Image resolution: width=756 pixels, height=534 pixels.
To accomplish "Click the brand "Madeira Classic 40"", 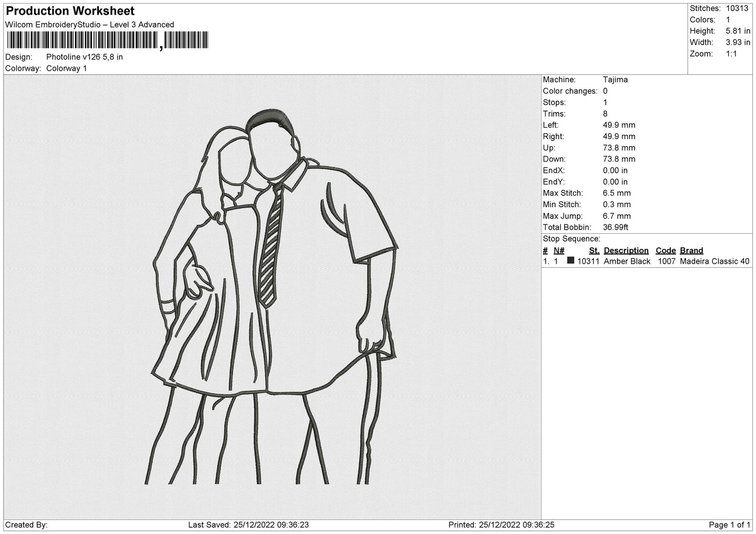I will (x=715, y=261).
